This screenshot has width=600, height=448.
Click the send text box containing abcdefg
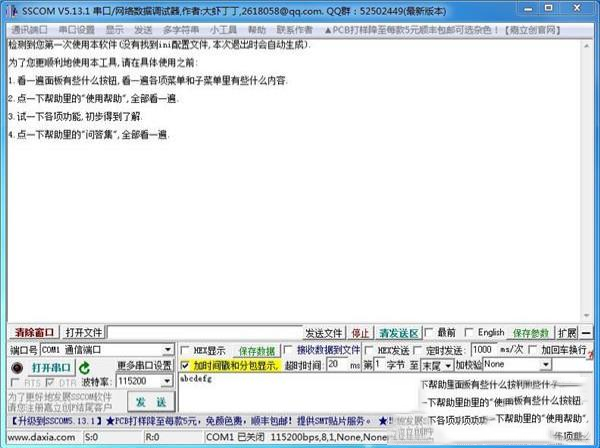coord(290,394)
